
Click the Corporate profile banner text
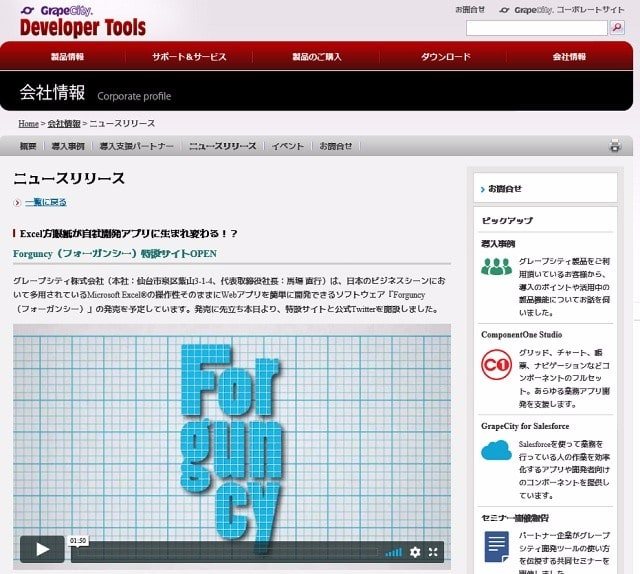pyautogui.click(x=134, y=96)
